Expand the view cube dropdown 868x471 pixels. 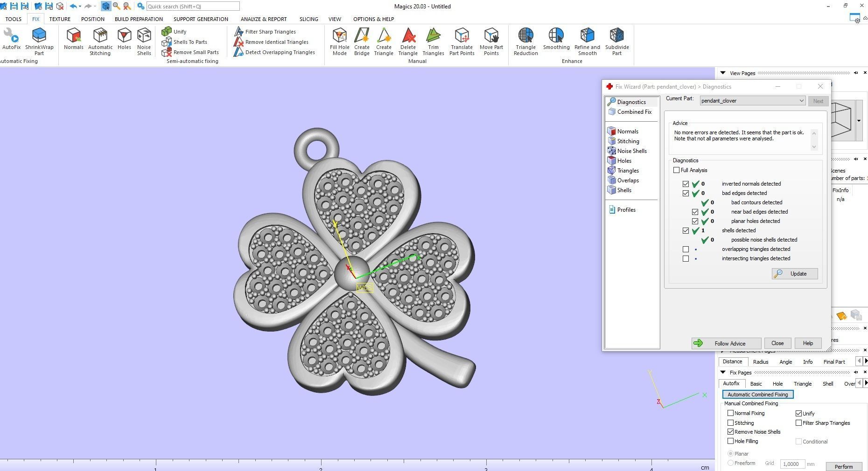point(859,121)
